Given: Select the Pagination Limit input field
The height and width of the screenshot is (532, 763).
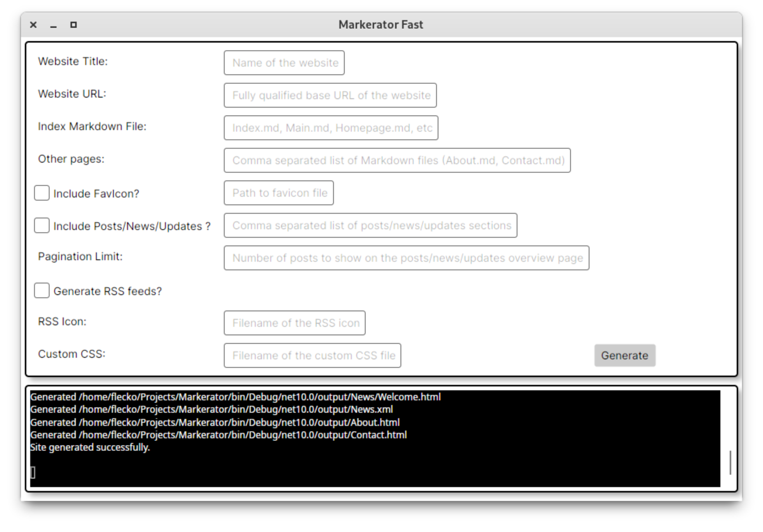Looking at the screenshot, I should pos(406,258).
